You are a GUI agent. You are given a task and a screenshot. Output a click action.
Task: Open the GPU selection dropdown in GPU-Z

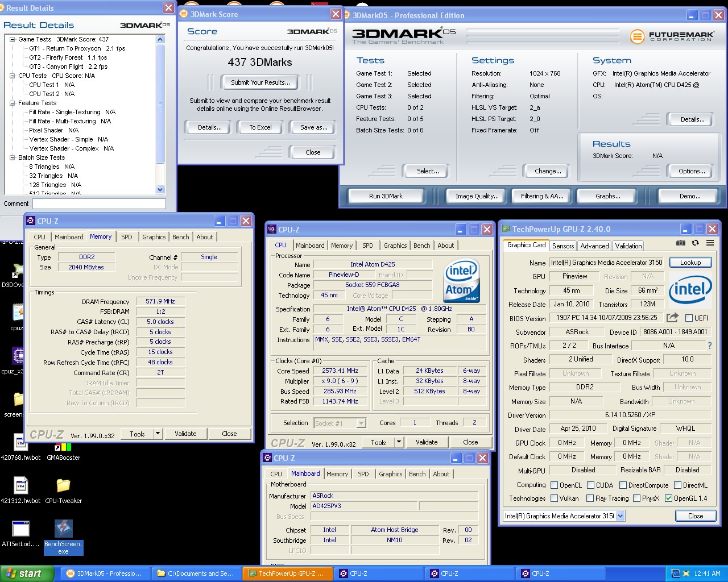click(620, 516)
